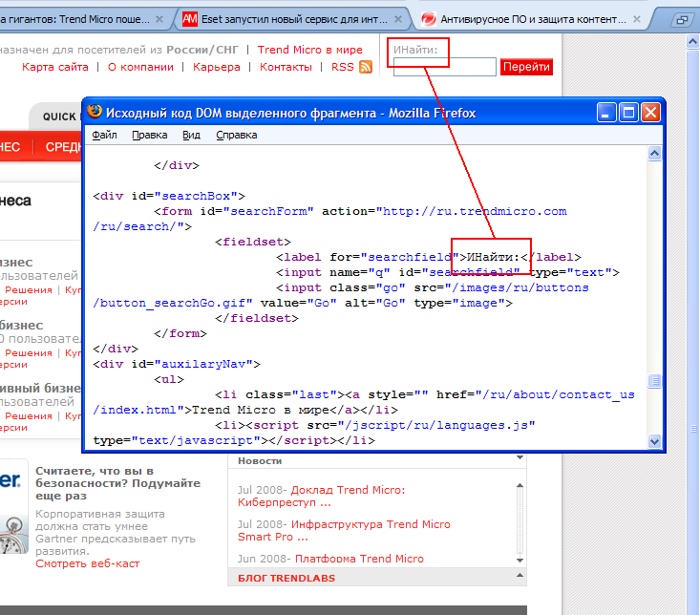Click the RSS feed orange icon
The width and height of the screenshot is (700, 615).
click(x=366, y=67)
